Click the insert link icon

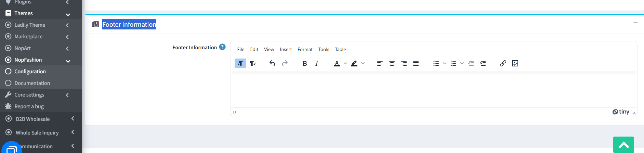point(503,63)
